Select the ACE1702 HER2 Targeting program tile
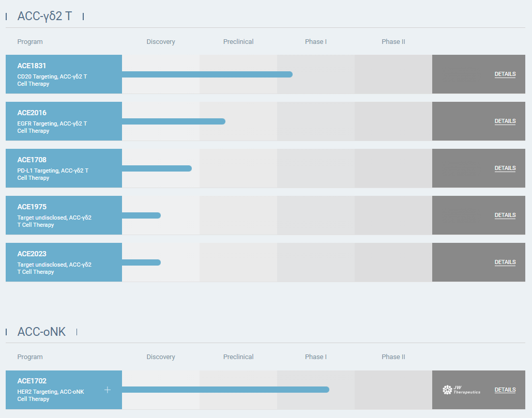The width and height of the screenshot is (532, 418). coord(57,390)
